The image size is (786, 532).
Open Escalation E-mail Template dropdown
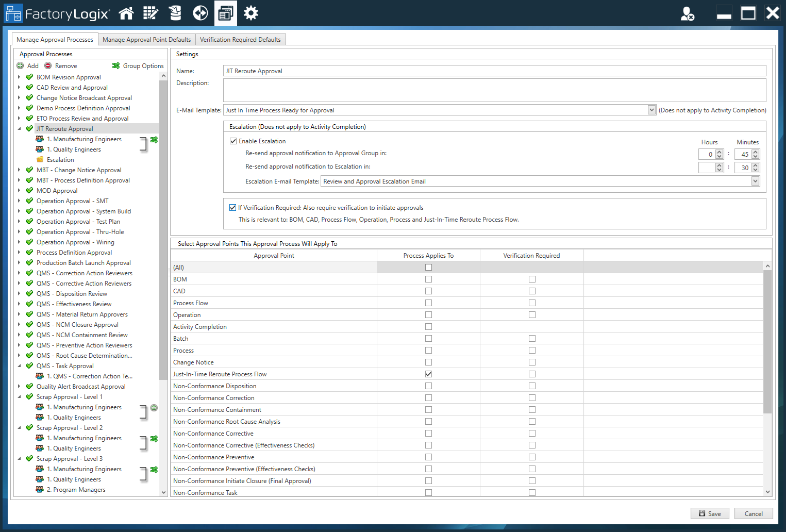(755, 181)
